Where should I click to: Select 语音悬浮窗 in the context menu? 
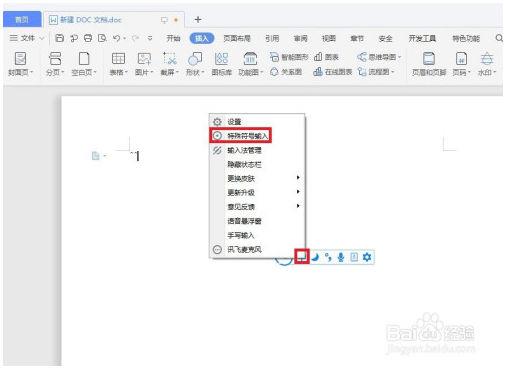[x=257, y=221]
